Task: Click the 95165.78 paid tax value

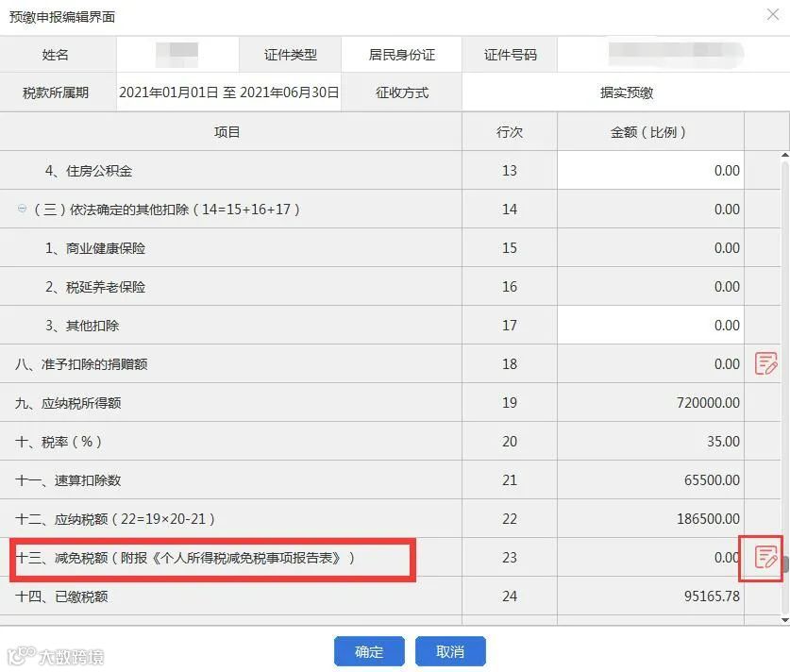Action: [712, 596]
